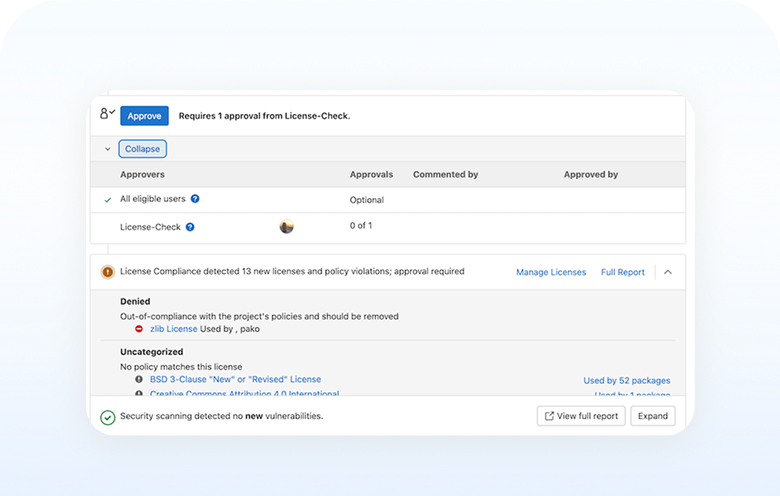This screenshot has width=780, height=496.
Task: Toggle the chevron beside Collapse
Action: pos(107,149)
